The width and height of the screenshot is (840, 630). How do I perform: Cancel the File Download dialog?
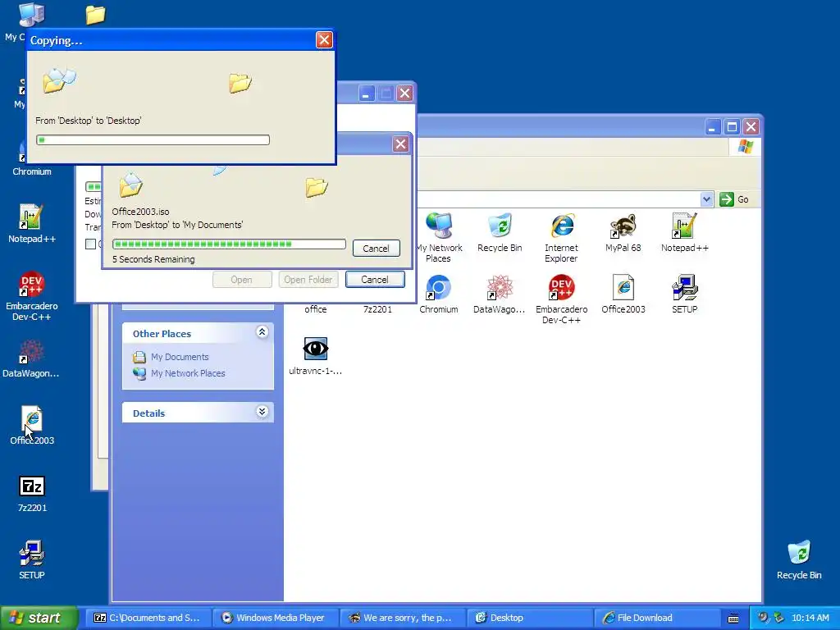pyautogui.click(x=375, y=280)
